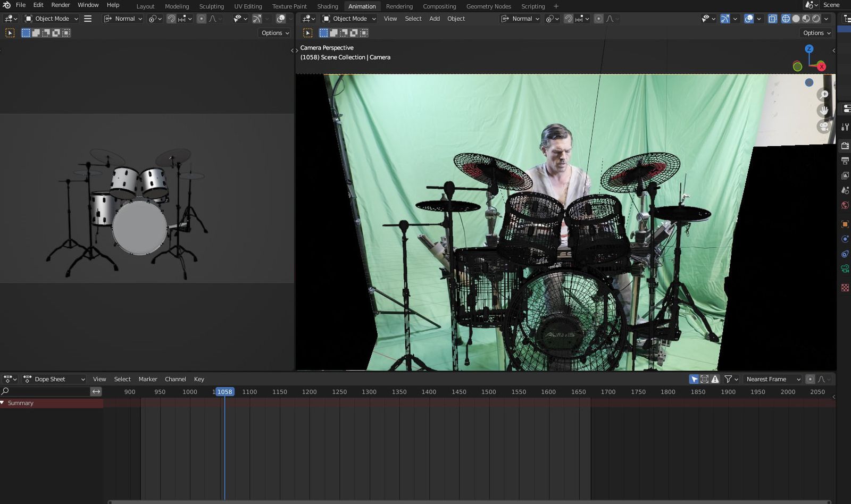Toggle Only Show Errors in dope sheet
This screenshot has height=504, width=851.
pyautogui.click(x=715, y=379)
